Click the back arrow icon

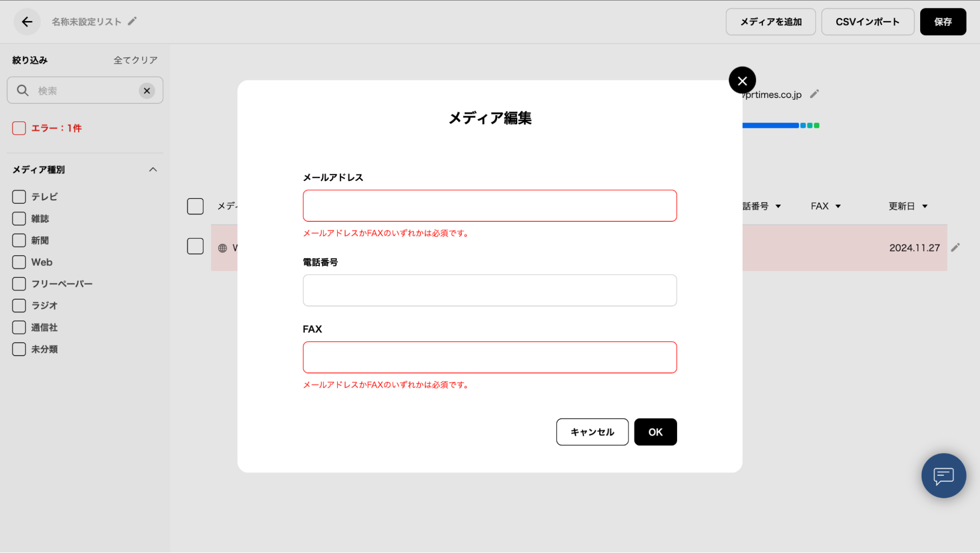click(27, 22)
